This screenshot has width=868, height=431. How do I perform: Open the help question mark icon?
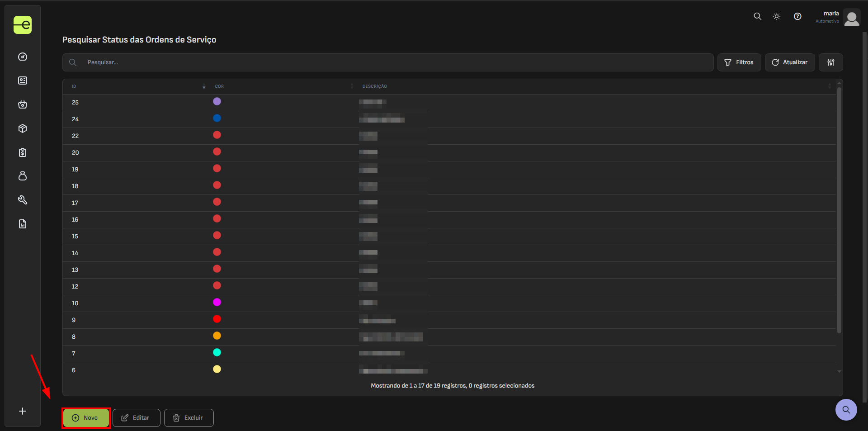coord(797,16)
